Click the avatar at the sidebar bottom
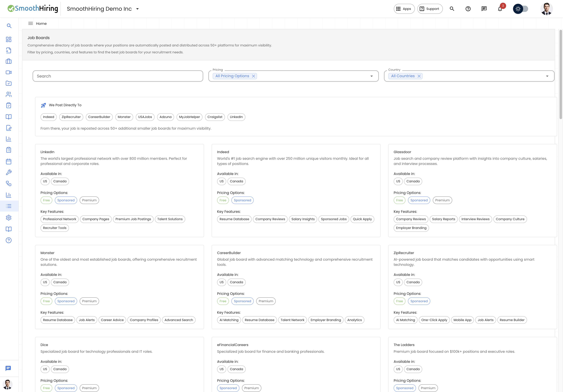Image resolution: width=563 pixels, height=392 pixels. pyautogui.click(x=8, y=385)
